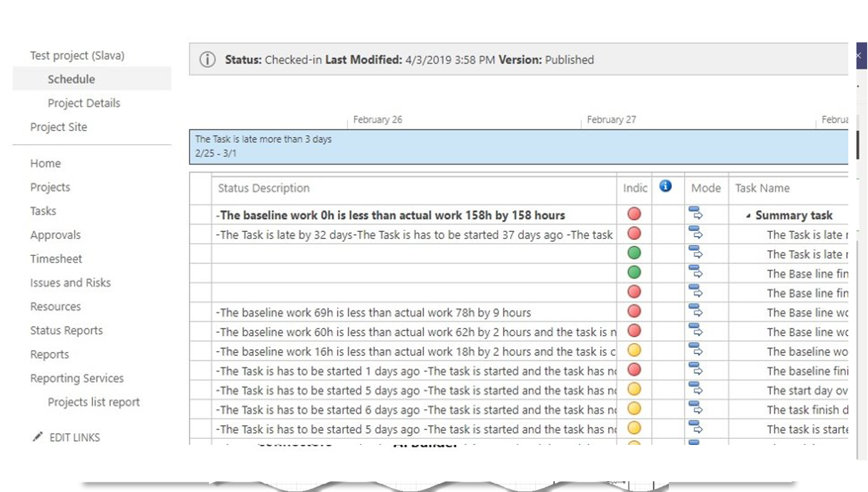868x492 pixels.
Task: Click the green indicator below late 32 days row
Action: (x=634, y=253)
